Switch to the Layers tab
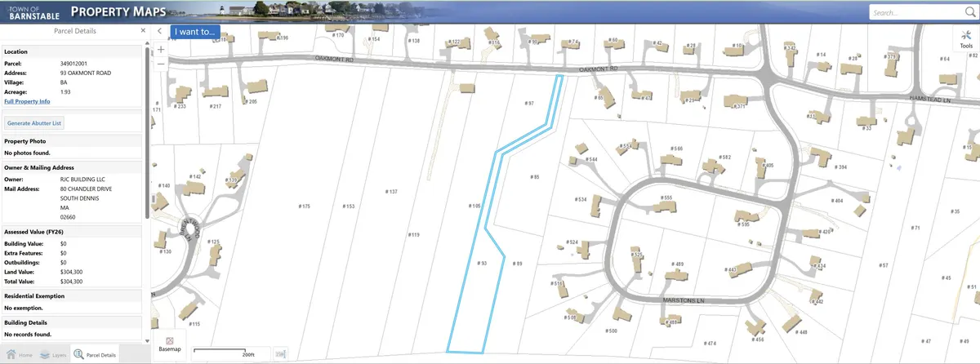The height and width of the screenshot is (364, 980). [x=53, y=355]
